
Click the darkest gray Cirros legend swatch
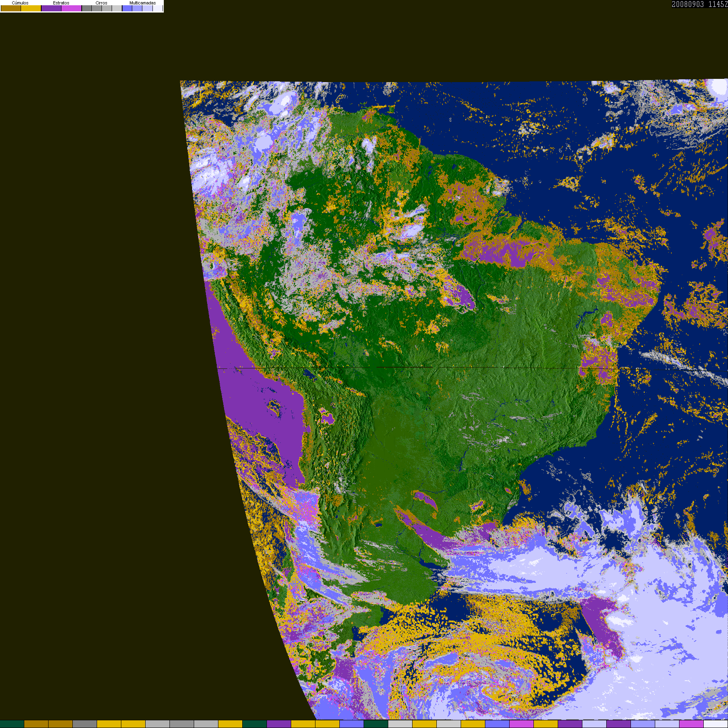tap(87, 8)
